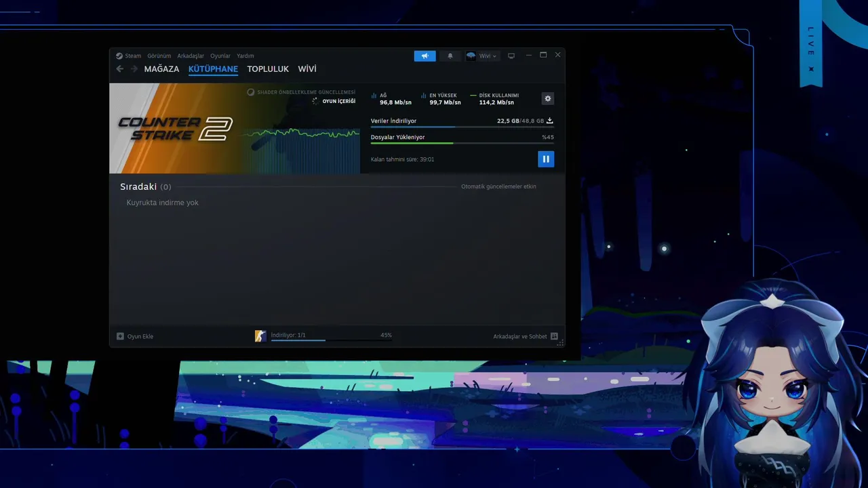Switch to Big Picture mode icon

[511, 56]
